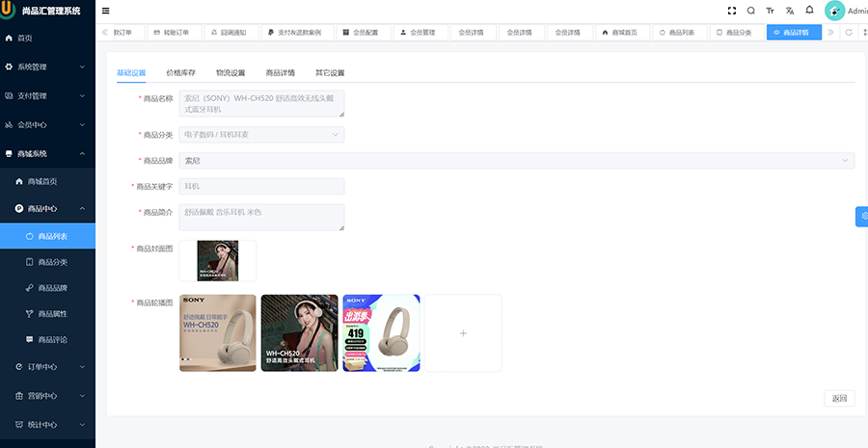Open the 支付&退款案例 page tab

(297, 33)
